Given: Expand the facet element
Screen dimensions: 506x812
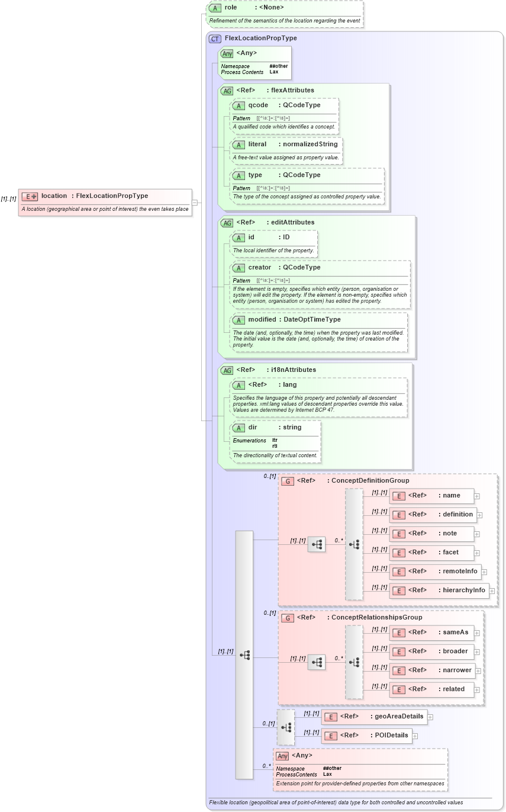Looking at the screenshot, I should [477, 553].
